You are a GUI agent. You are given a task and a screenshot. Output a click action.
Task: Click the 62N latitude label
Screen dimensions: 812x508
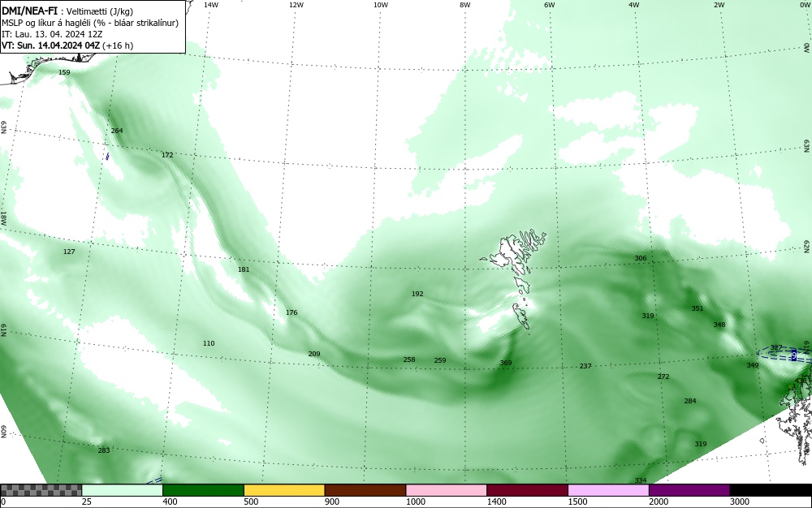point(807,246)
